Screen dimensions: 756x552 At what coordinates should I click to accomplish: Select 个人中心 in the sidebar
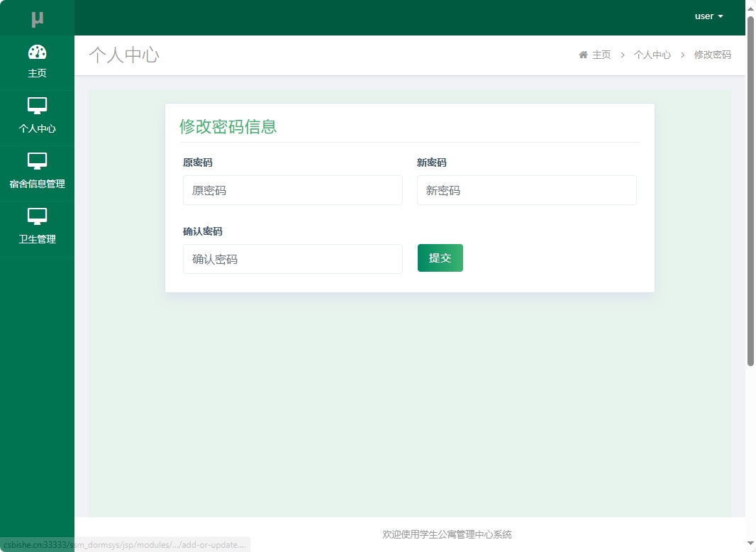37,128
